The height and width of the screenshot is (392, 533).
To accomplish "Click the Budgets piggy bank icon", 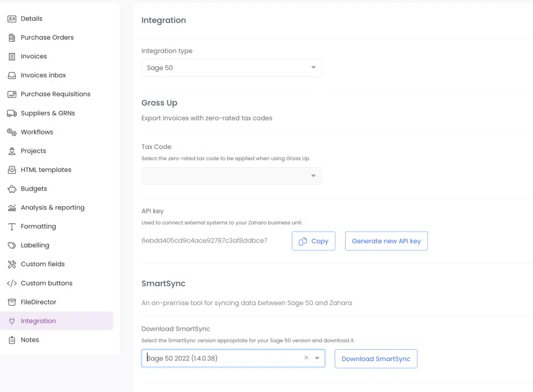I will tap(12, 189).
